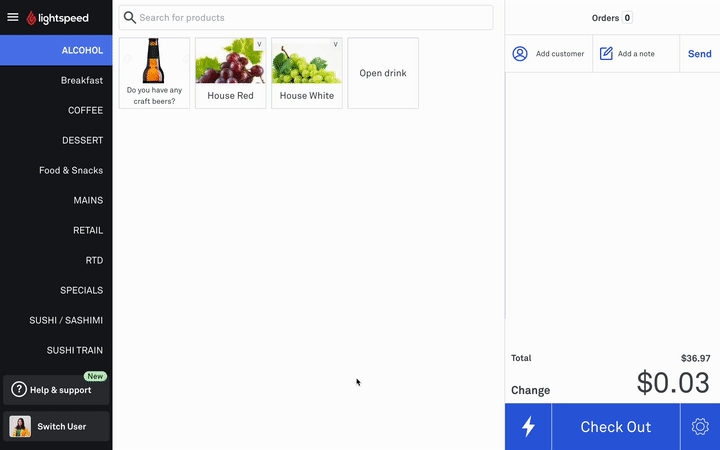The width and height of the screenshot is (720, 450).
Task: Open the hamburger menu icon
Action: pyautogui.click(x=13, y=17)
